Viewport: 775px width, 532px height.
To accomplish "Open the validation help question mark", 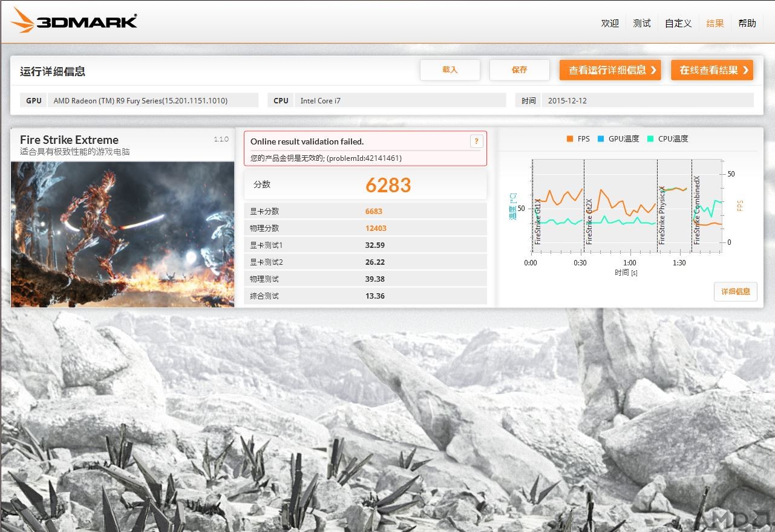I will point(476,141).
